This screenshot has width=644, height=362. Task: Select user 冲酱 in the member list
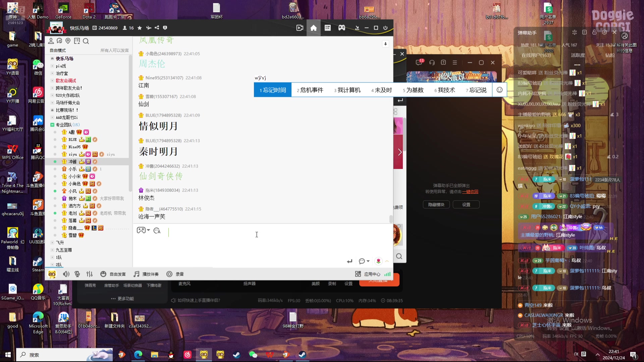pyautogui.click(x=87, y=162)
